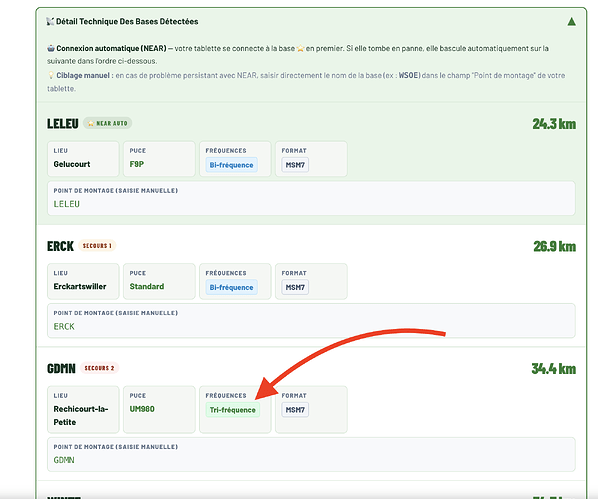Collapse the Détail Technique panel with the triangle
This screenshot has height=499, width=598.
coord(571,21)
